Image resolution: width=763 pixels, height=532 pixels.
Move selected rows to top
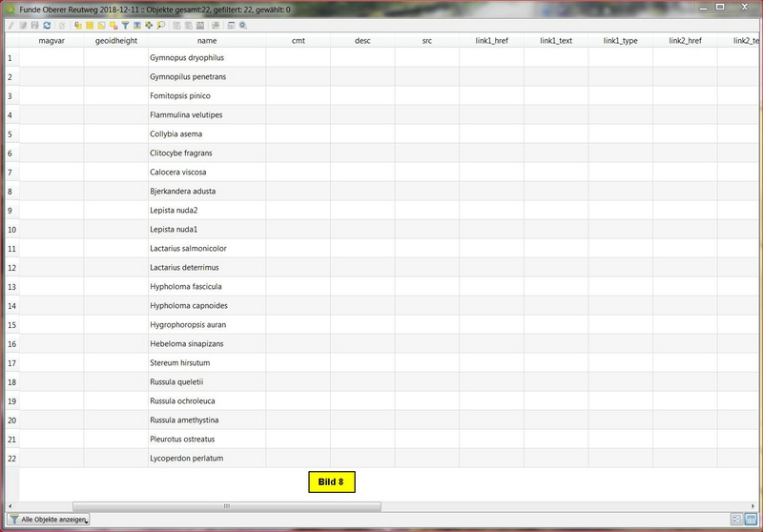[x=136, y=25]
